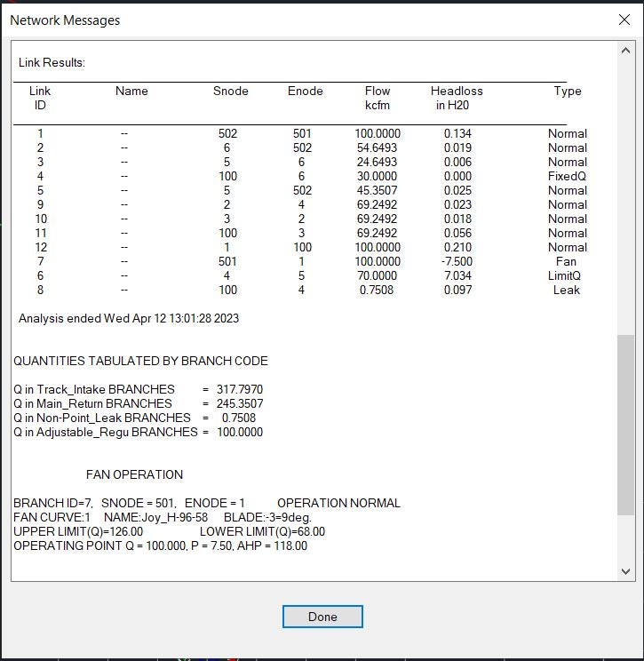Click the headloss value 0.210
The width and height of the screenshot is (644, 661).
457,248
